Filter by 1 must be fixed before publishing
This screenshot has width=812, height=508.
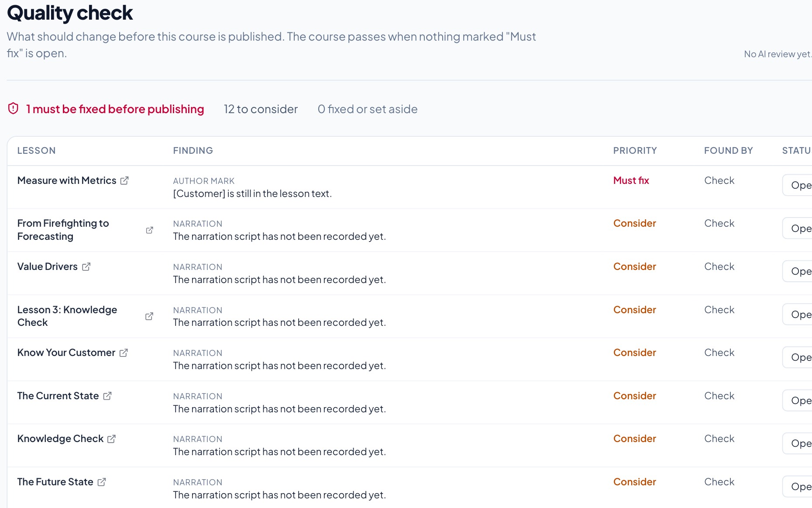(x=115, y=109)
